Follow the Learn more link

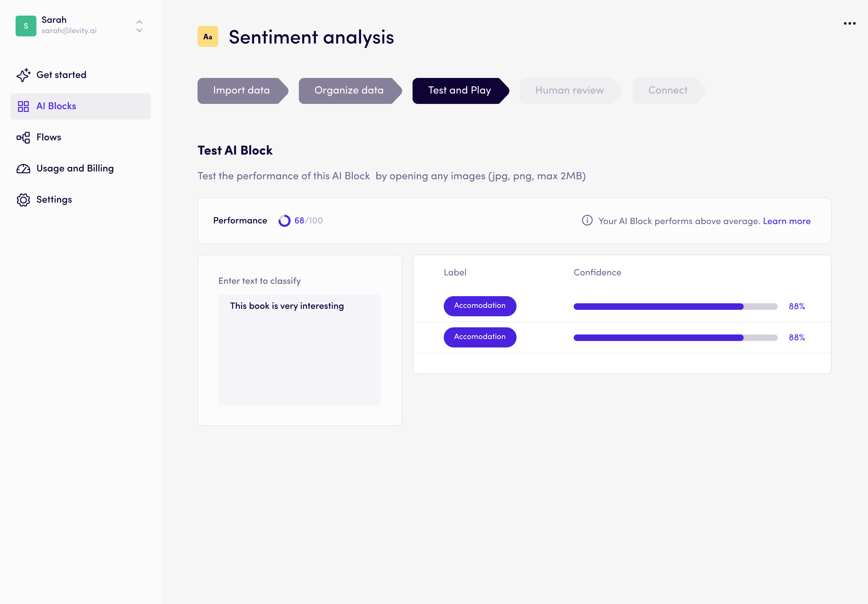pos(786,221)
